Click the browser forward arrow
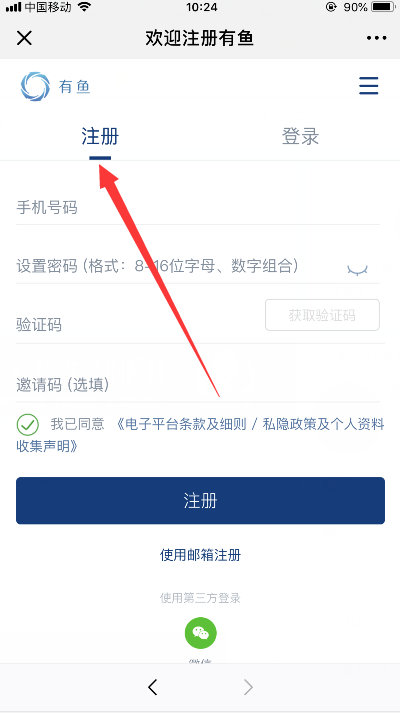400x713 pixels. [248, 687]
